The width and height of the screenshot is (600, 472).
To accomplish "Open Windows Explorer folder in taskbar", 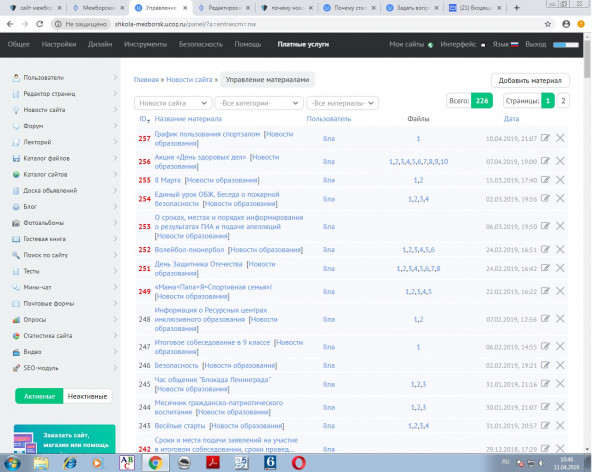I will point(41,463).
